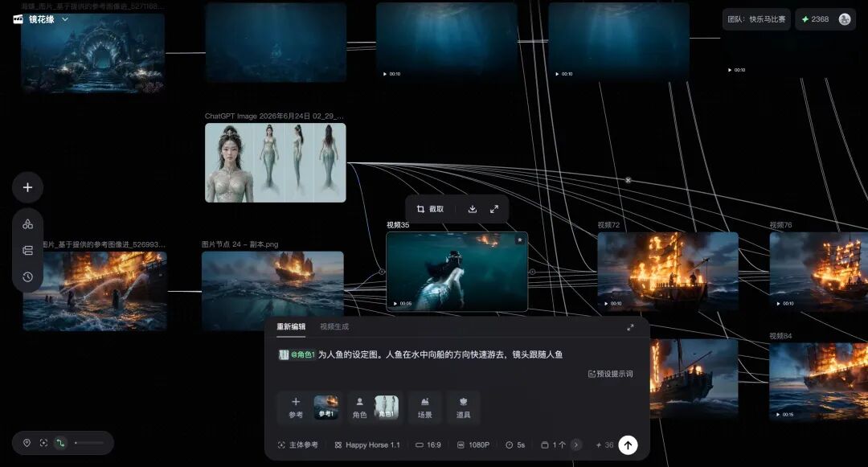Click the add node plus button
The height and width of the screenshot is (467, 868).
coord(27,187)
